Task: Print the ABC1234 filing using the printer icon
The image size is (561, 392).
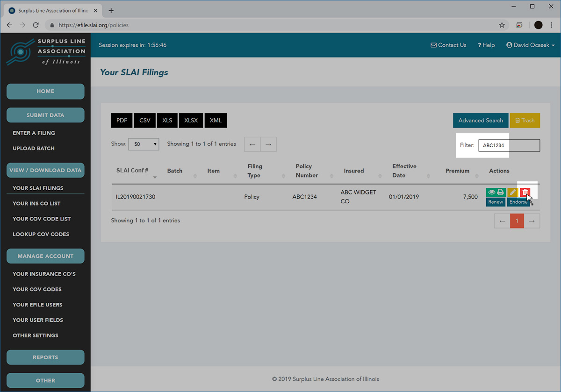Action: click(500, 192)
